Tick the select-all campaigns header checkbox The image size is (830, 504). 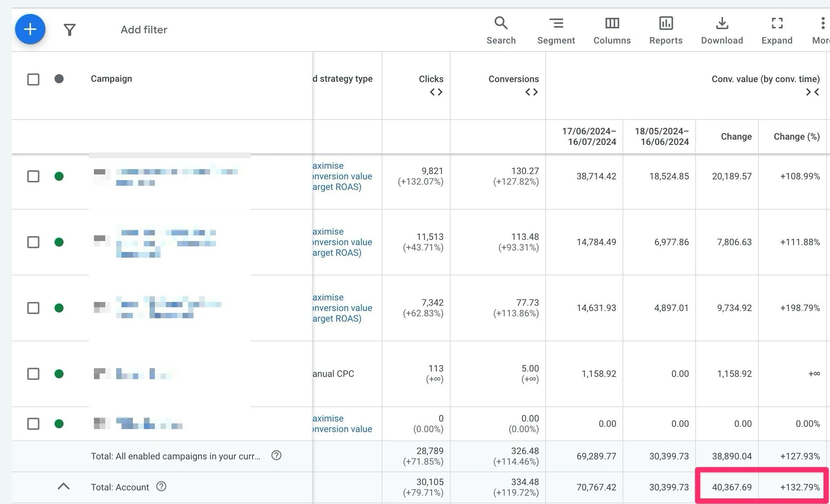pyautogui.click(x=33, y=79)
